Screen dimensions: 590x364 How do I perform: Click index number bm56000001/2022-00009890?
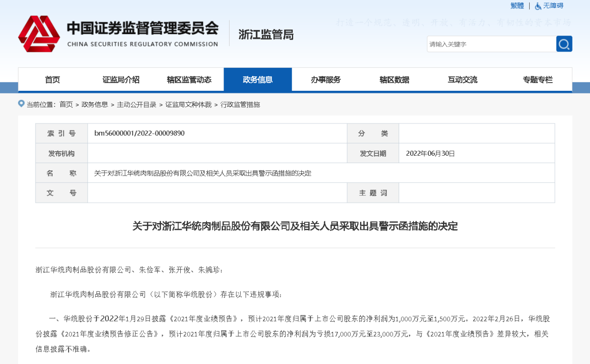(x=140, y=133)
